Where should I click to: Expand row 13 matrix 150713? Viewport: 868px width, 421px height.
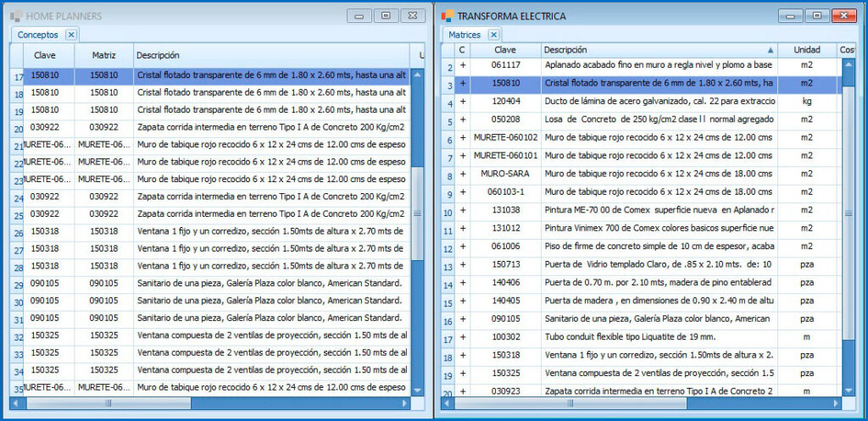pyautogui.click(x=462, y=264)
